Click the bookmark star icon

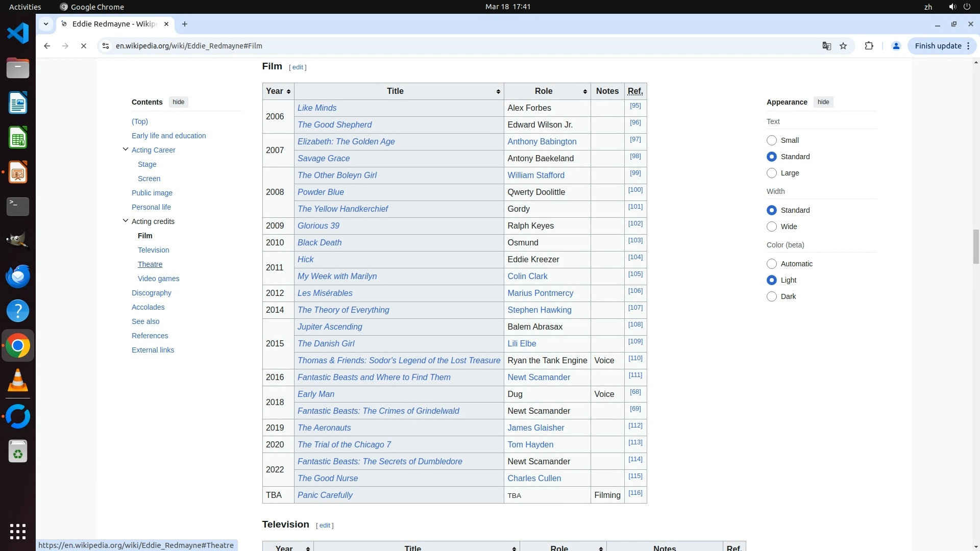pyautogui.click(x=843, y=46)
